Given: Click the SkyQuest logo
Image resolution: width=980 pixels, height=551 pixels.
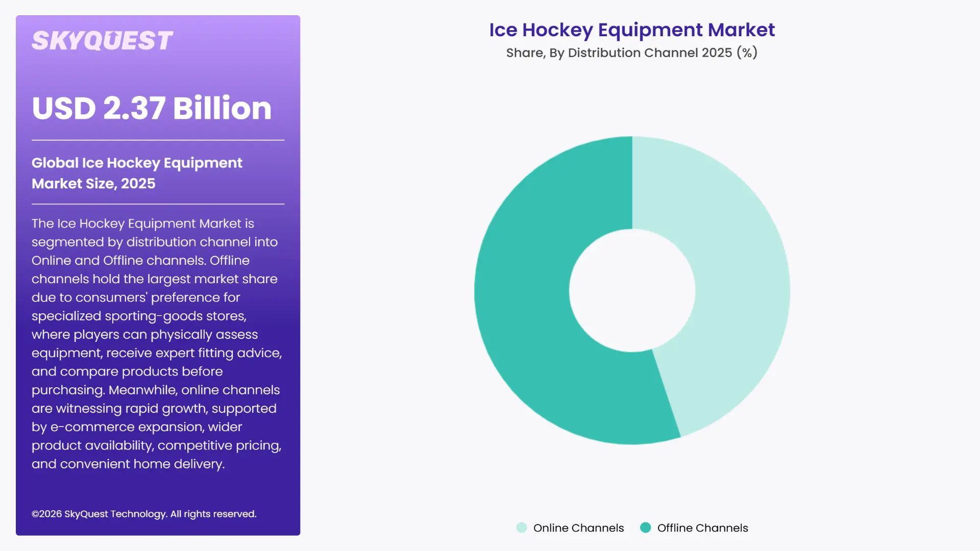Looking at the screenshot, I should pyautogui.click(x=102, y=41).
